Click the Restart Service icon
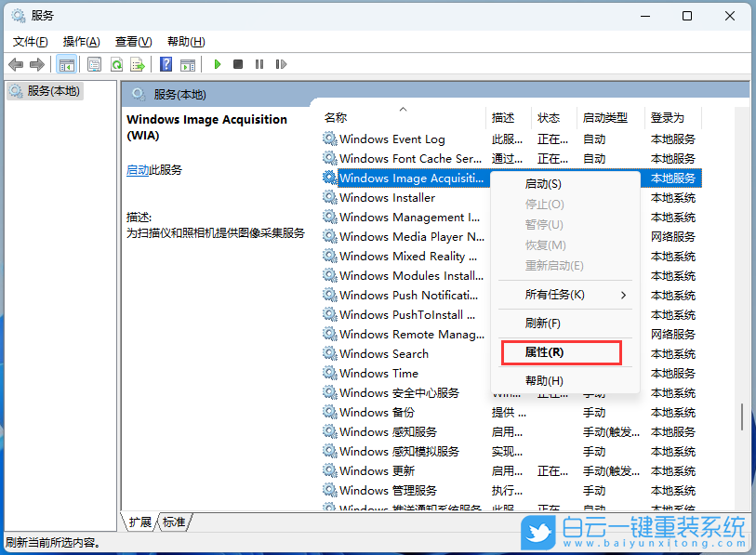This screenshot has height=555, width=756. (x=282, y=64)
